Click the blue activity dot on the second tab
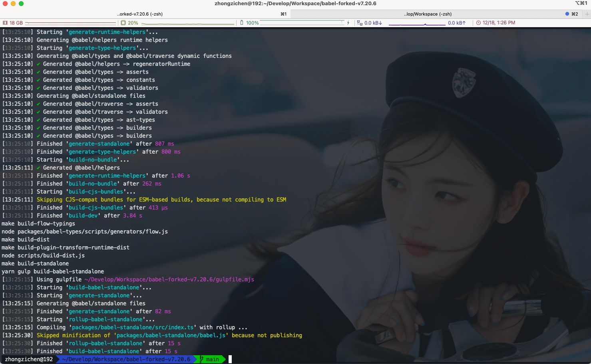This screenshot has height=364, width=591. pos(567,14)
